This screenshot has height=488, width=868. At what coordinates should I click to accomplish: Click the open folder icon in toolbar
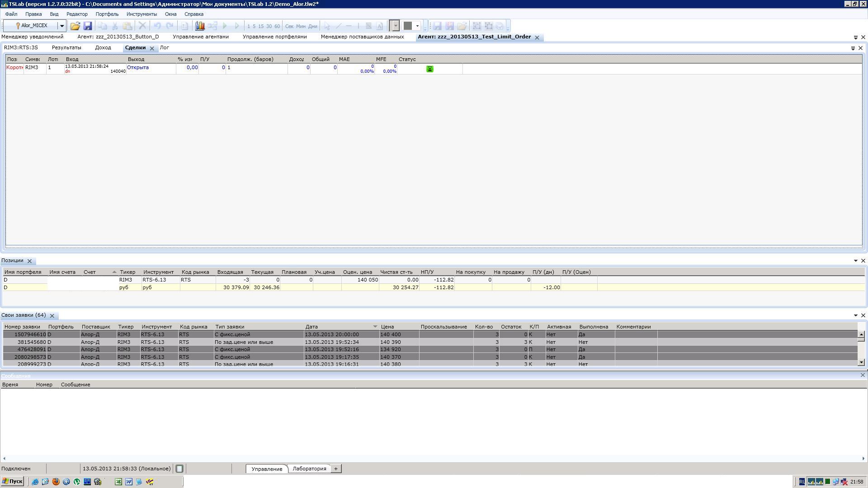pyautogui.click(x=75, y=26)
